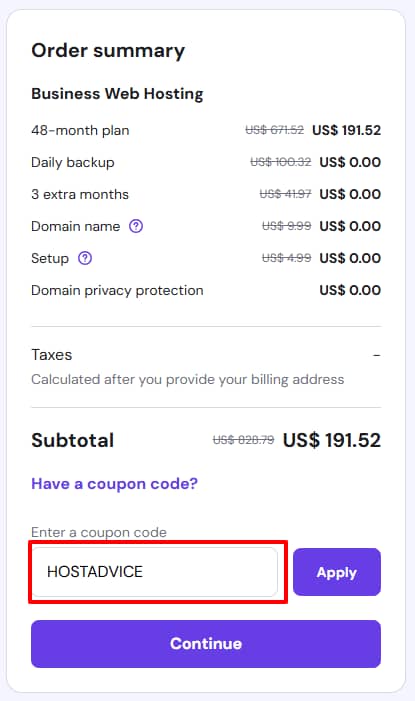Click the '3 extra months' line item

coord(80,194)
